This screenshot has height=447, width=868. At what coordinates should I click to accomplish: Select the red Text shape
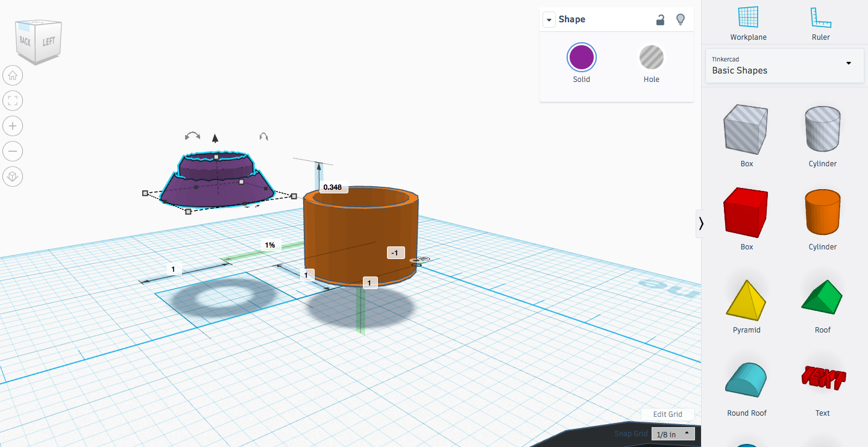click(x=823, y=377)
